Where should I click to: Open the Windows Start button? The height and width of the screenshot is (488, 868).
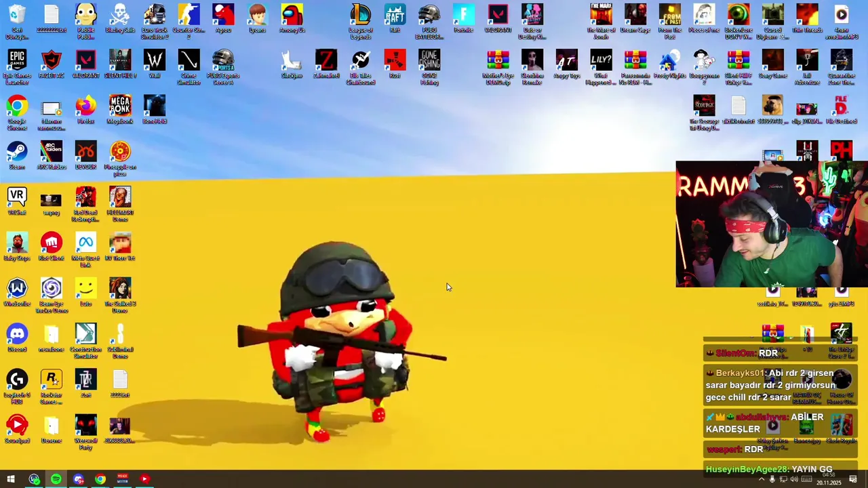coord(11,479)
